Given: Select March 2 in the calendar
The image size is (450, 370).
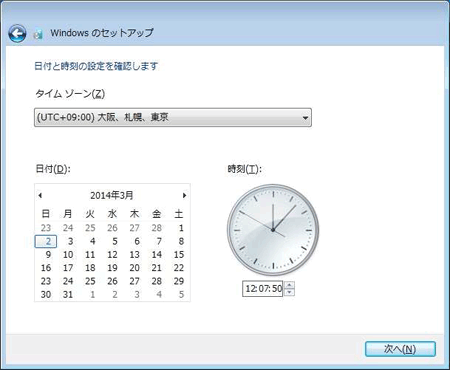Looking at the screenshot, I should 46,241.
